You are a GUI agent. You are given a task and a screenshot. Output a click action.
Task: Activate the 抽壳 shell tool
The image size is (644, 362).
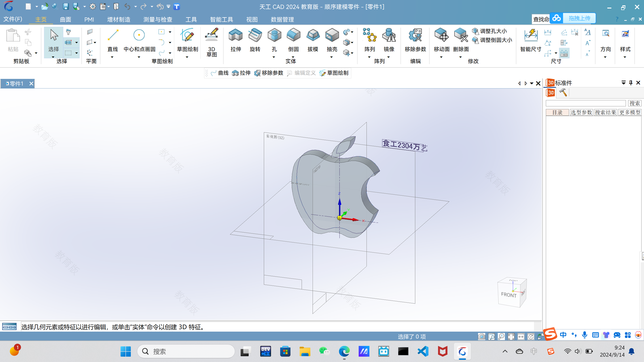tap(332, 40)
